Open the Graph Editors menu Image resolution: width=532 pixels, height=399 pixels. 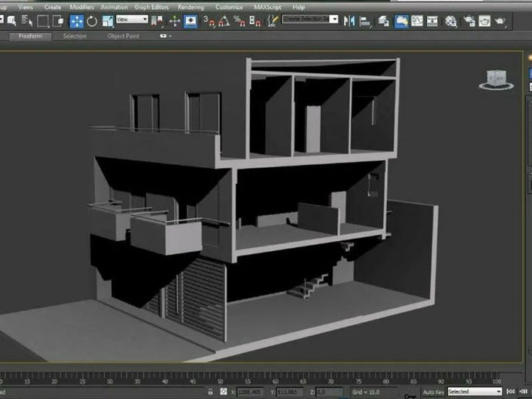coord(151,7)
